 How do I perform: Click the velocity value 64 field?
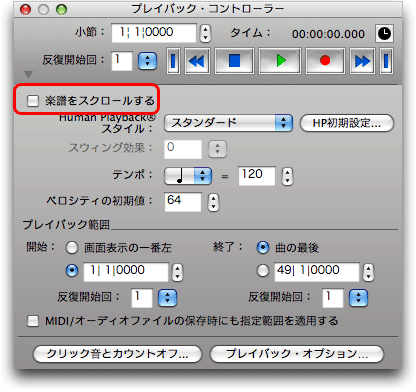point(183,202)
